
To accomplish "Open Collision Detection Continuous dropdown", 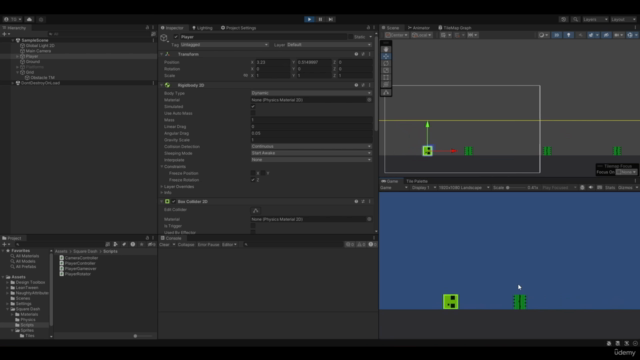I will pyautogui.click(x=311, y=147).
